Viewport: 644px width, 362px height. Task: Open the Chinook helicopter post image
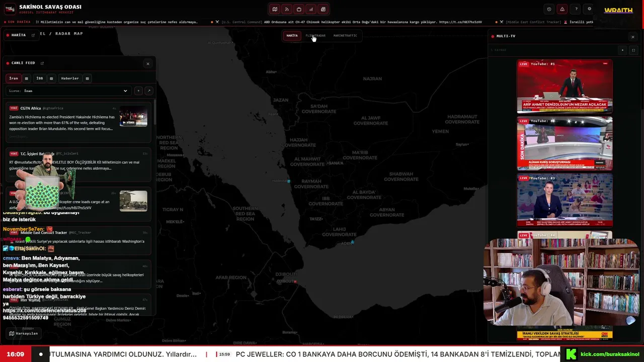[x=133, y=201]
